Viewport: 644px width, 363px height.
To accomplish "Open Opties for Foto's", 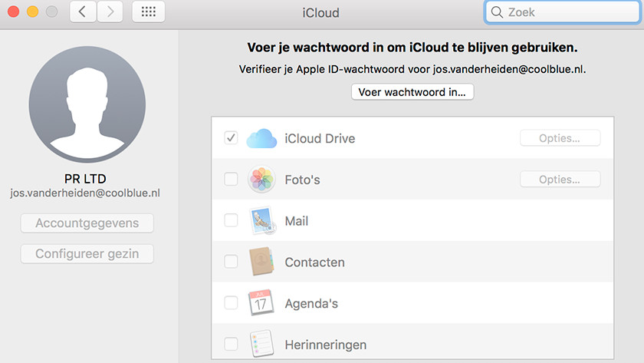I will (x=560, y=180).
